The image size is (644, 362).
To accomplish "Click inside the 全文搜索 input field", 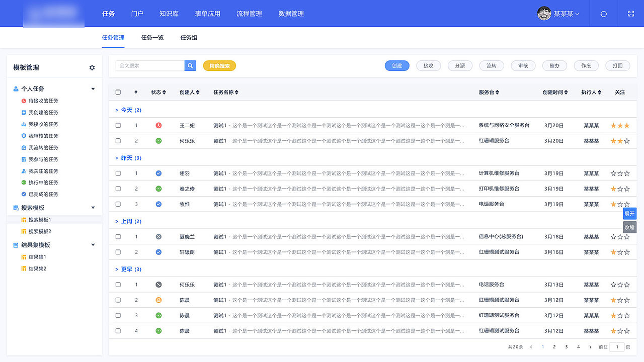I will [151, 66].
